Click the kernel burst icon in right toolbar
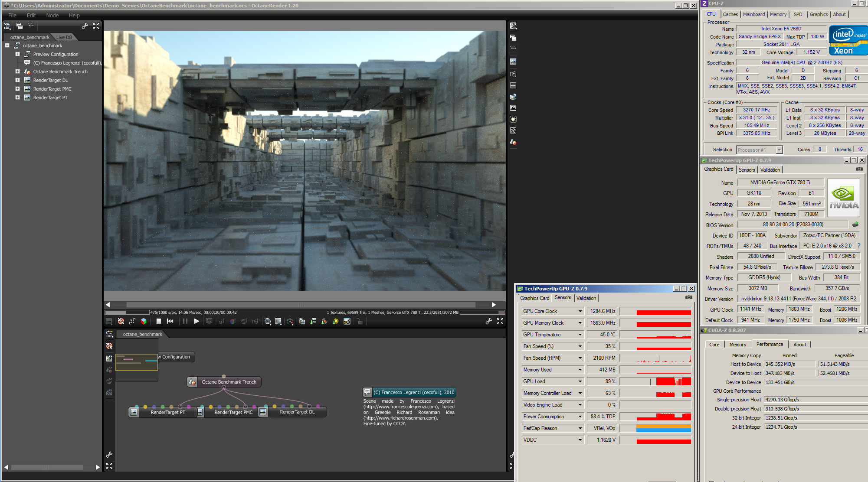This screenshot has width=868, height=482. pos(513,119)
